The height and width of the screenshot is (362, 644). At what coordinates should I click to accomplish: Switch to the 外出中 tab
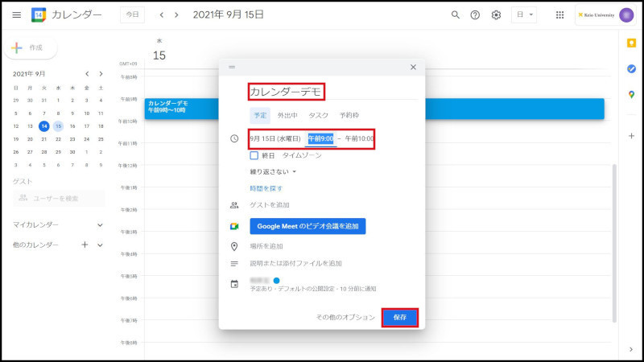[287, 115]
